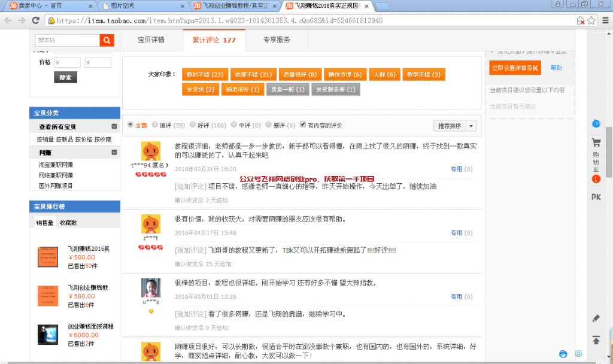Click the 淘宝兼职网赚 category link

click(x=56, y=165)
